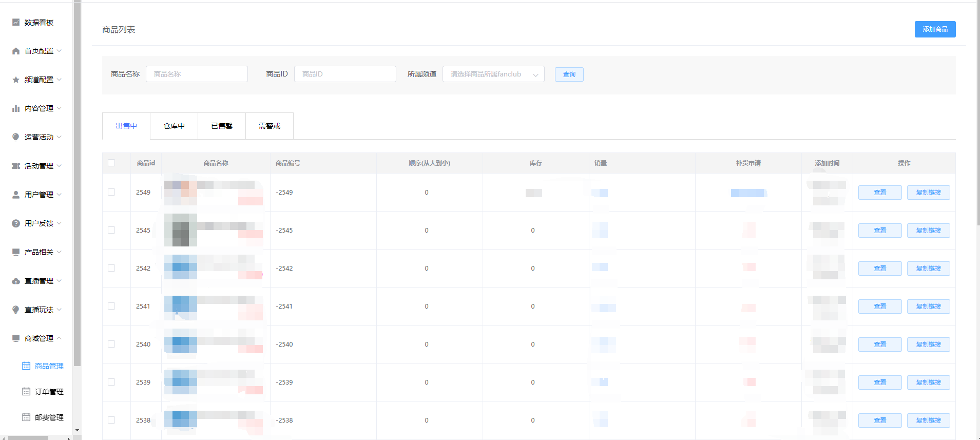Click the page vertical scrollbar on the right
The image size is (980, 440).
click(x=978, y=113)
